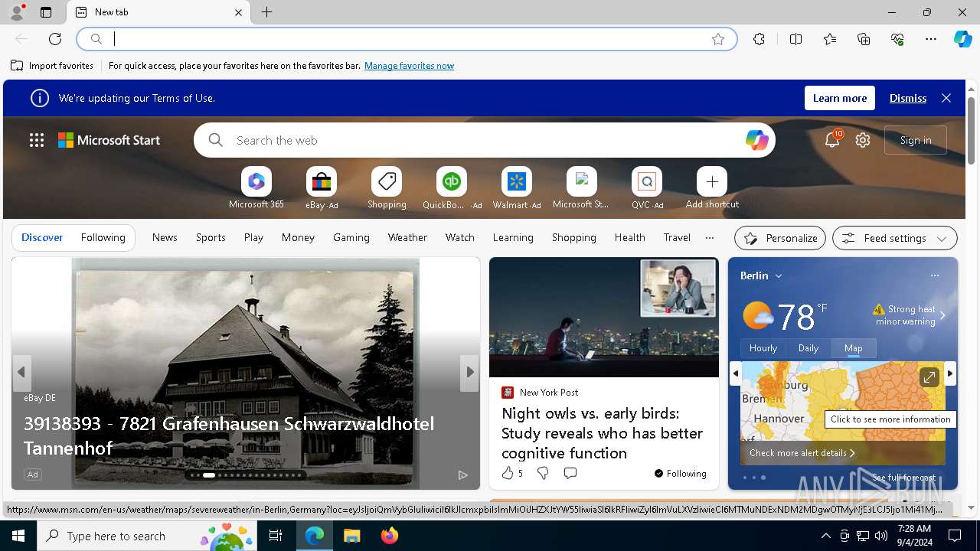The image size is (980, 551).
Task: Click the Learn more button
Action: tap(840, 98)
